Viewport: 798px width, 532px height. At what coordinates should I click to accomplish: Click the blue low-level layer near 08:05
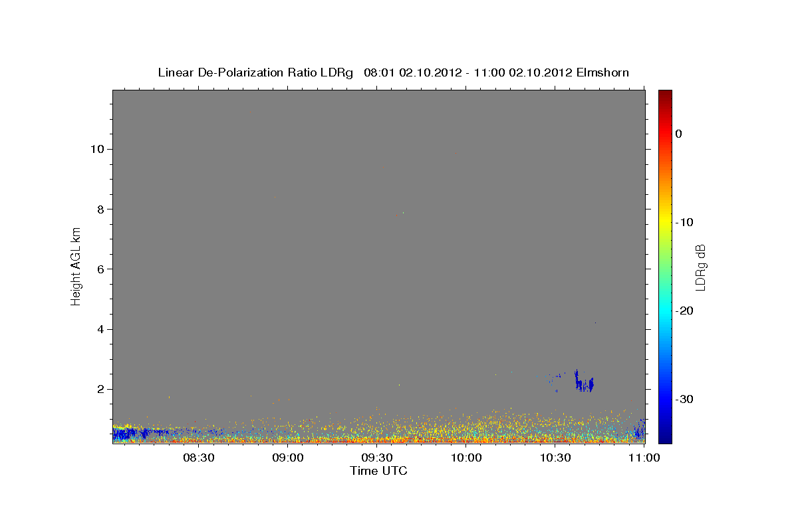[x=130, y=434]
